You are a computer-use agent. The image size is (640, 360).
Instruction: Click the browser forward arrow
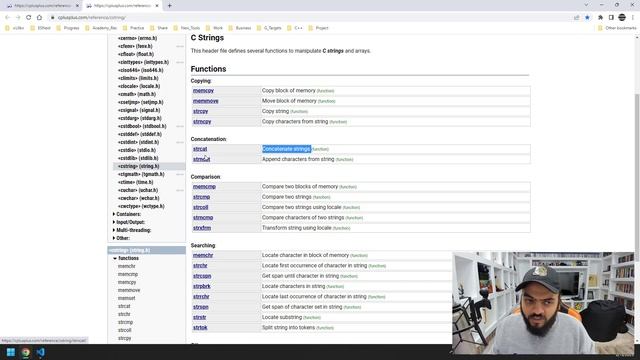pos(18,18)
